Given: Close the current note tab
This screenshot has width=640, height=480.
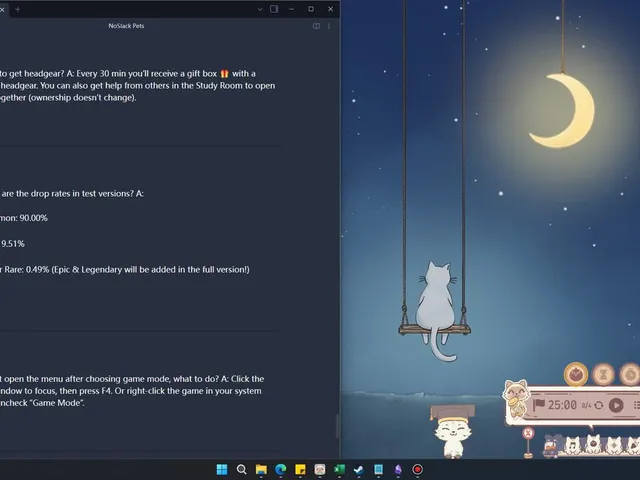Looking at the screenshot, I should (2, 9).
